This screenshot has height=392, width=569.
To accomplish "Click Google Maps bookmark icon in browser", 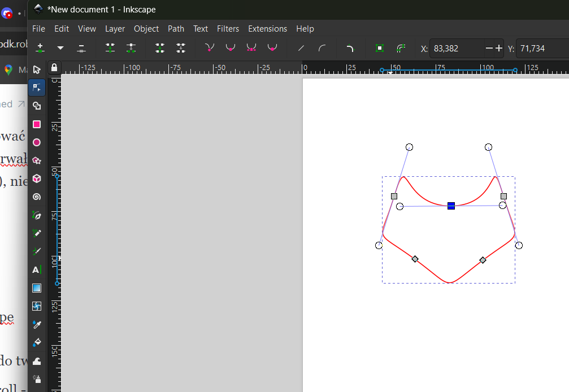I will click(x=8, y=69).
